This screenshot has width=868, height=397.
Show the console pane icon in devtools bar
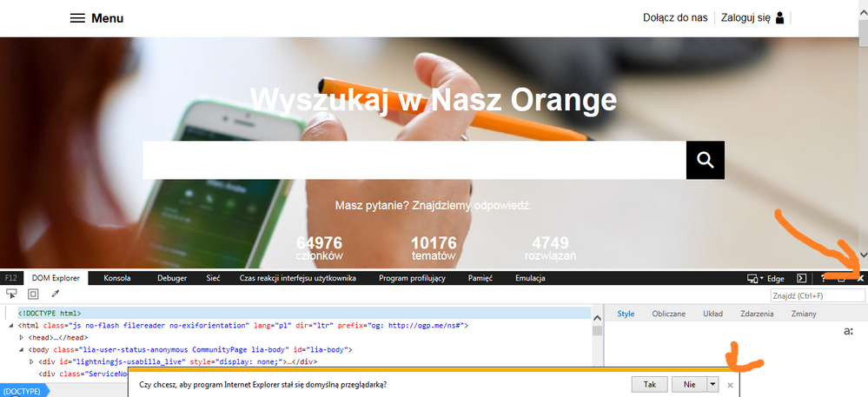click(801, 278)
